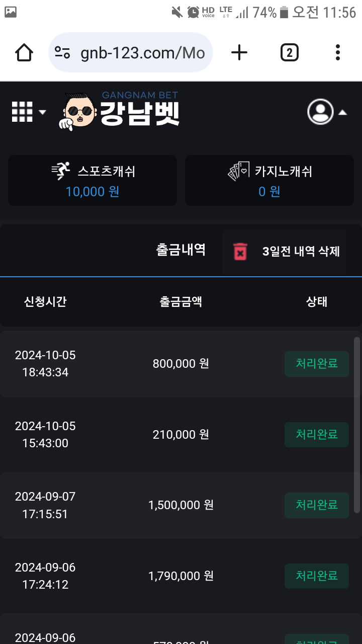Expand the arrow next to profile icon
The width and height of the screenshot is (362, 644).
(343, 112)
